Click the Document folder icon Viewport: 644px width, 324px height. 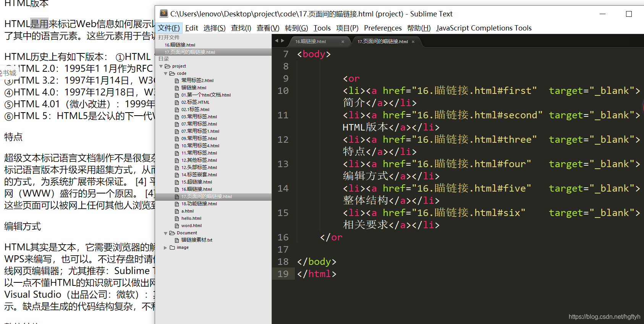pos(172,233)
